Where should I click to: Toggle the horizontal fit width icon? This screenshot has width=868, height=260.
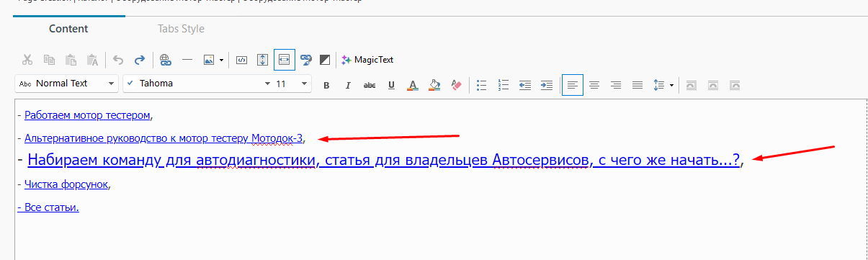coord(285,60)
